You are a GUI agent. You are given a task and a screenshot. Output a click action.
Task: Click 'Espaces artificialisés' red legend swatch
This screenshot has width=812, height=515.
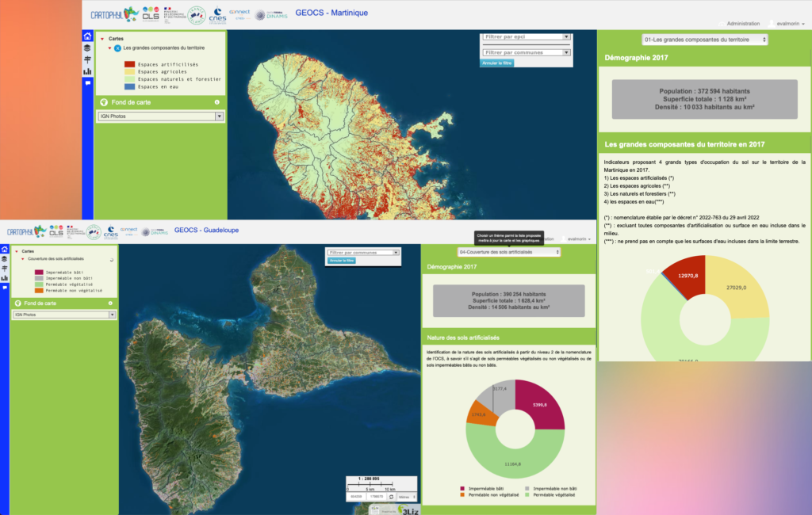pyautogui.click(x=129, y=64)
